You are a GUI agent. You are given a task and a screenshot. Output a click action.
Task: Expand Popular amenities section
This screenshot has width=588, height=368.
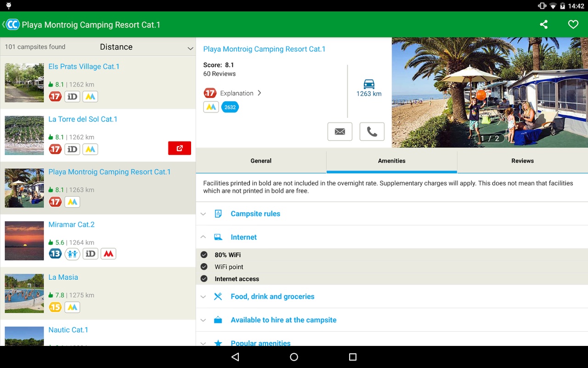coord(392,339)
